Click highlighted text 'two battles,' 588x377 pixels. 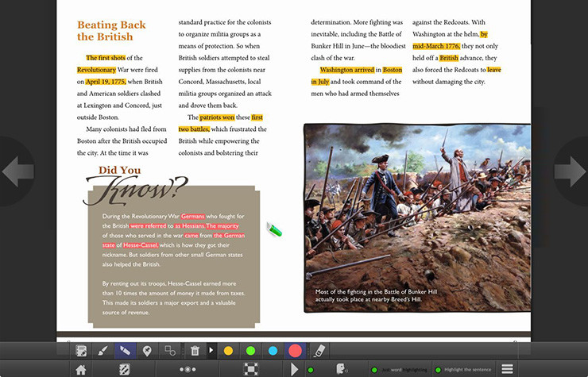click(x=194, y=129)
